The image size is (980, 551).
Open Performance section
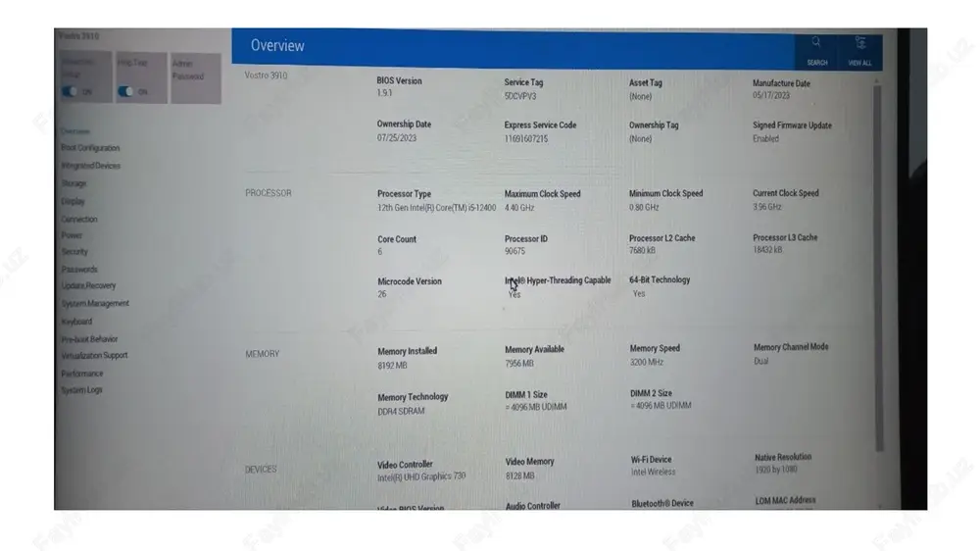tap(82, 374)
